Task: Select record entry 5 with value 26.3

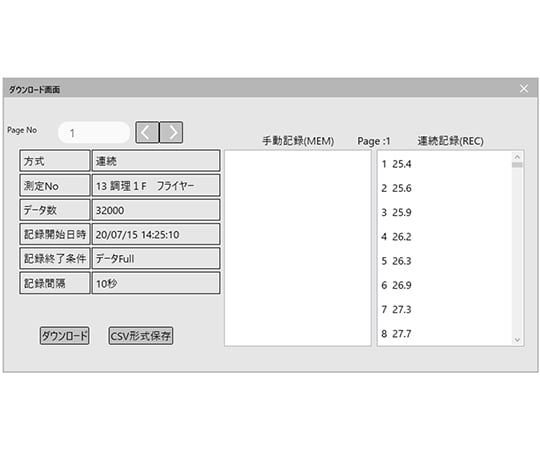Action: [x=396, y=261]
